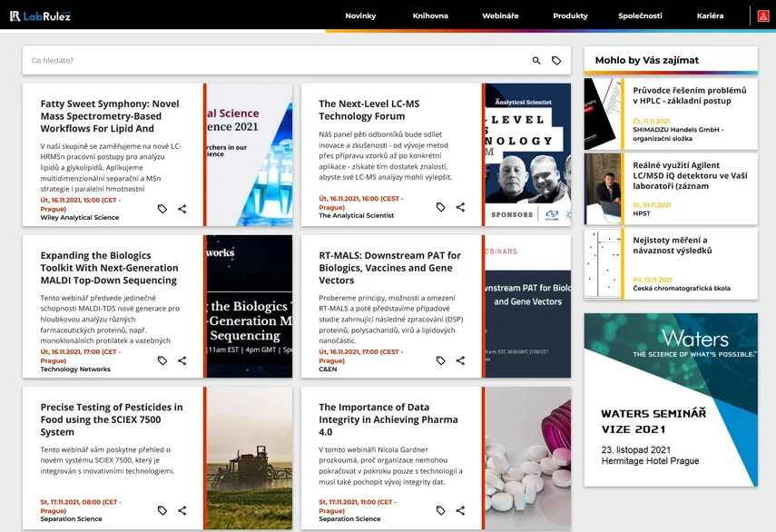Go to the Webináře section
Screen dimensions: 776x532
pyautogui.click(x=500, y=15)
